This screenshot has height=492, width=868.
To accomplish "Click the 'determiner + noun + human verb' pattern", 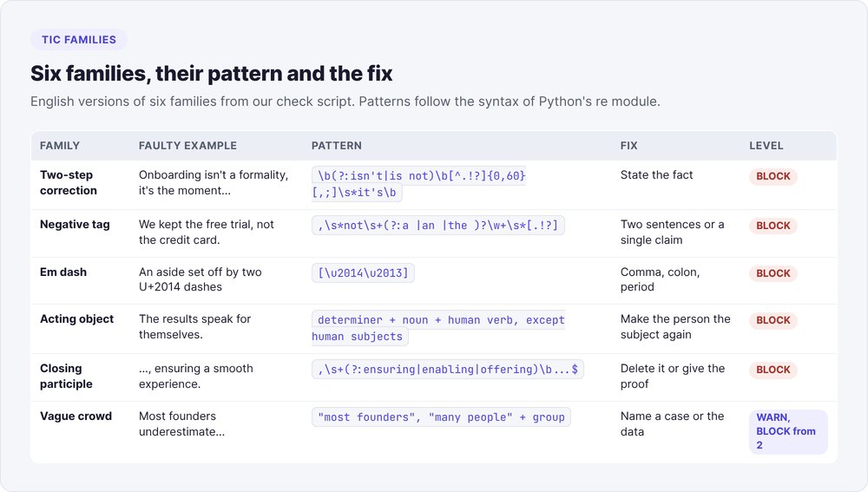I will pyautogui.click(x=437, y=328).
